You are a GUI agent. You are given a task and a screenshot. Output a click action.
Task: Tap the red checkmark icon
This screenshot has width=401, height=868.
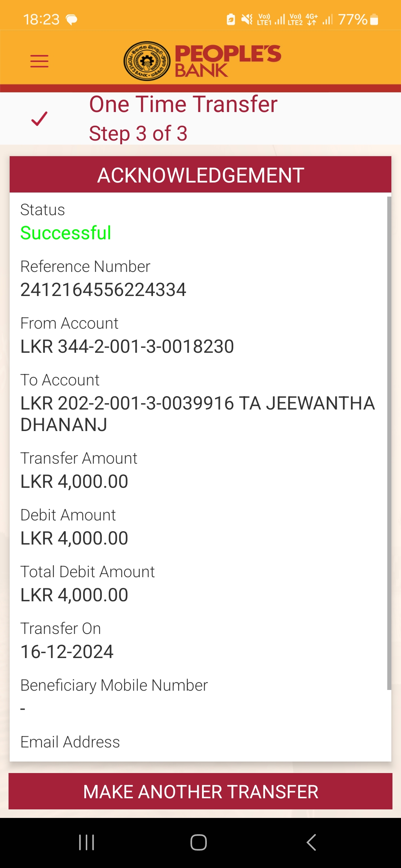pyautogui.click(x=39, y=119)
